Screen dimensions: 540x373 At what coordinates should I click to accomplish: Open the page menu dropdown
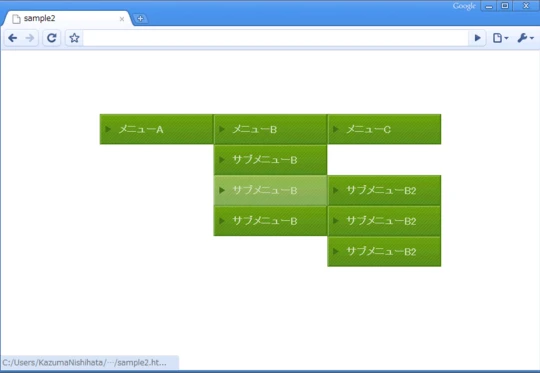tap(500, 38)
